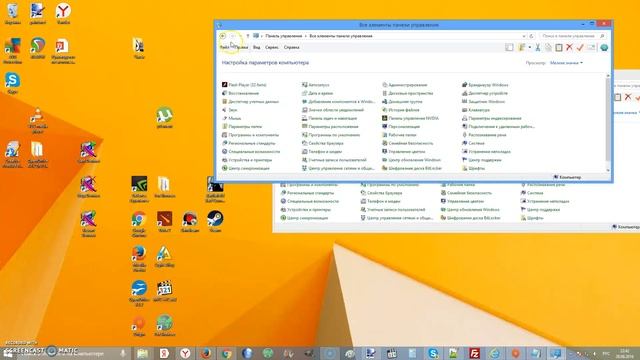Click the red X Delete icon in front window

pos(569,48)
